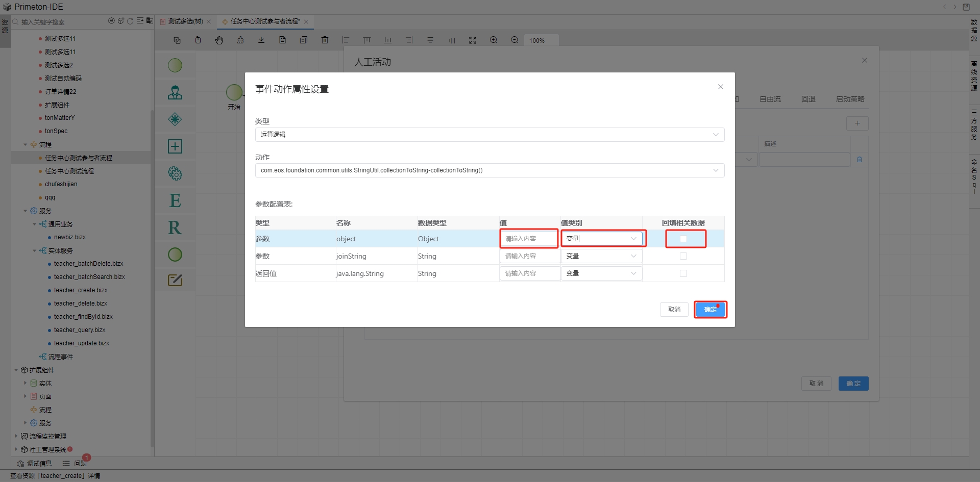This screenshot has width=980, height=482.
Task: Click the refresh icon in resource panel
Action: tap(130, 21)
